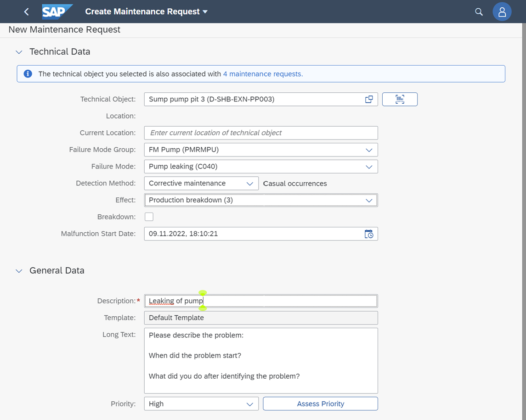Click the Assess Priority button
The width and height of the screenshot is (526, 420).
click(x=320, y=403)
